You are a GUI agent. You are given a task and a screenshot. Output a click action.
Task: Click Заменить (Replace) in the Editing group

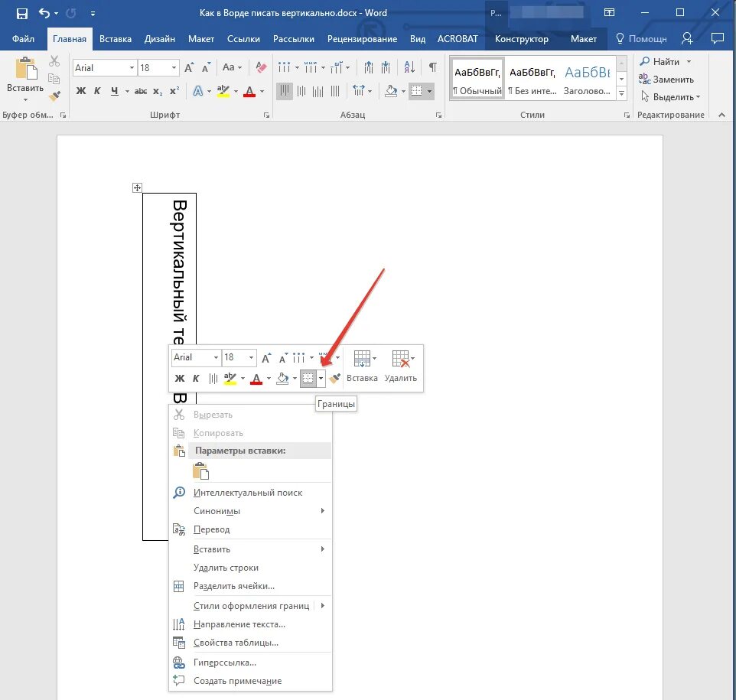666,80
